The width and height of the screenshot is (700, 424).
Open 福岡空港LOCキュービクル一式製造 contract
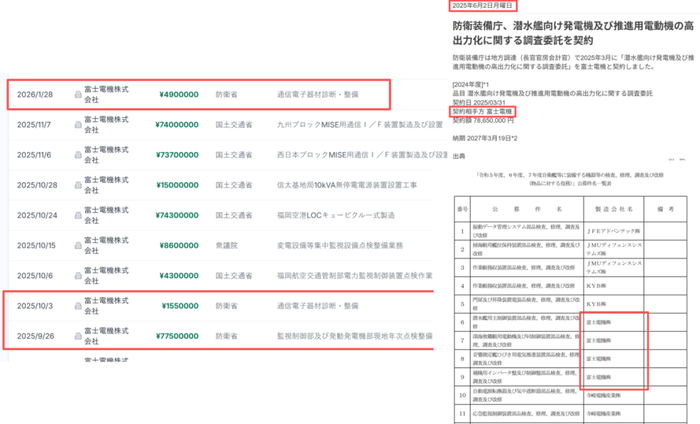point(336,216)
